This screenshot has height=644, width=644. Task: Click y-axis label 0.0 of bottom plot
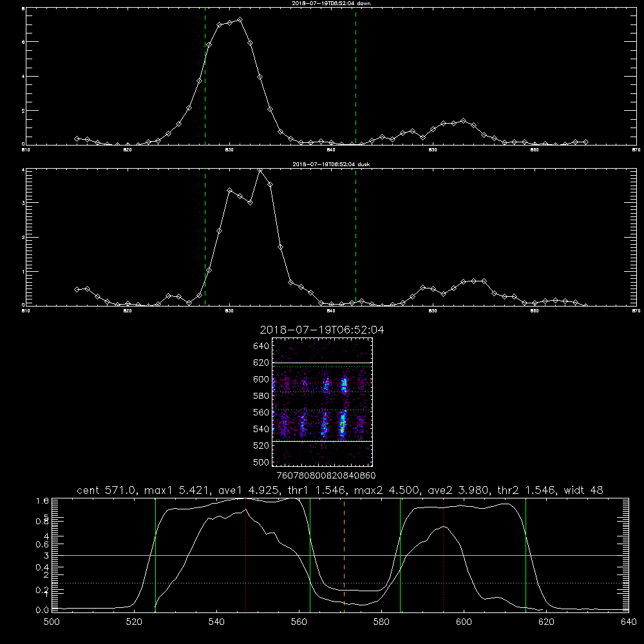tap(43, 610)
